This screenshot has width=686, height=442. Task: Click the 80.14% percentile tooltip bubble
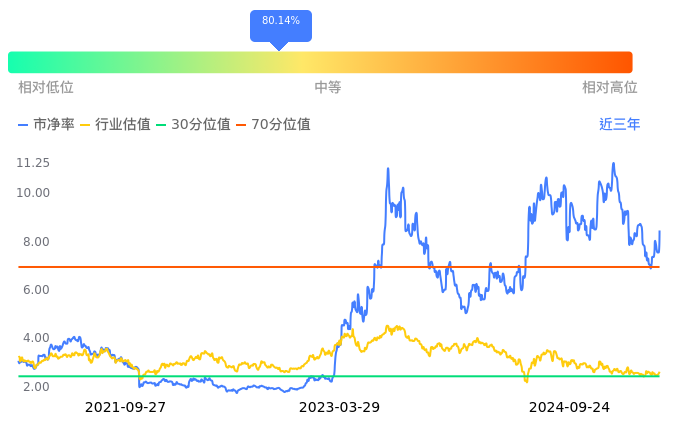280,22
